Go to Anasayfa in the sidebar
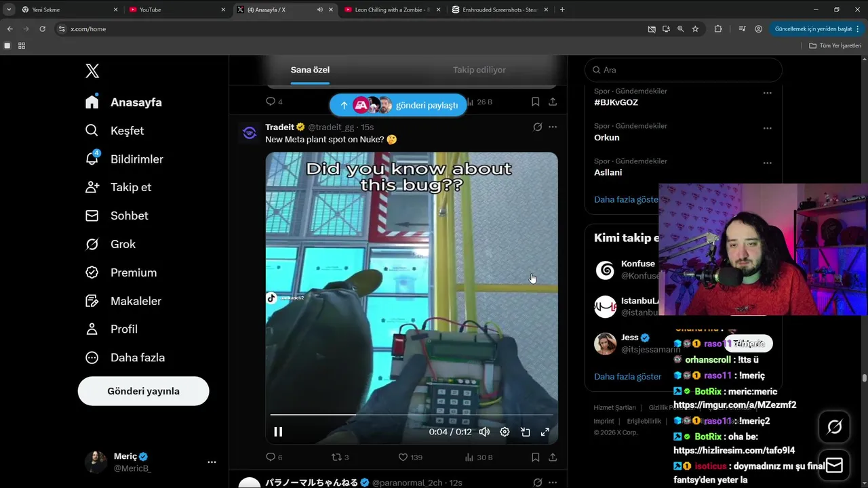Image resolution: width=868 pixels, height=488 pixels. pyautogui.click(x=123, y=102)
